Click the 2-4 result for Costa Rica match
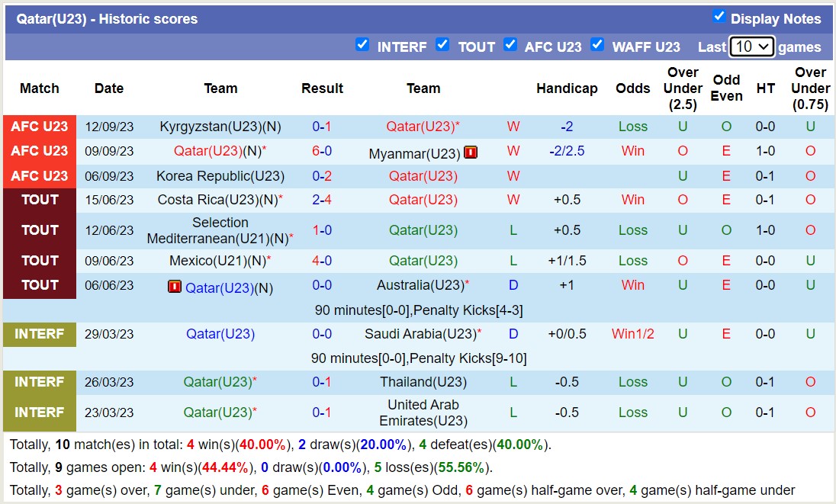 [322, 200]
